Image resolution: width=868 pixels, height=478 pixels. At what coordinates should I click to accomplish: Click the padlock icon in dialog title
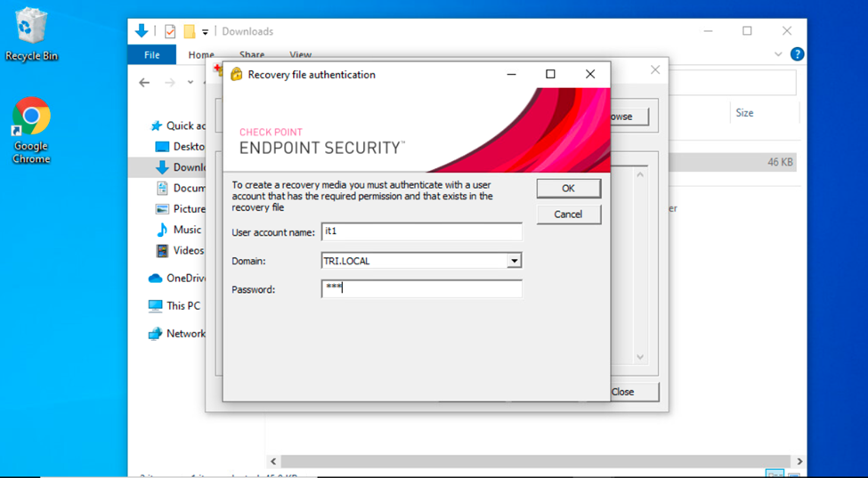click(x=237, y=74)
